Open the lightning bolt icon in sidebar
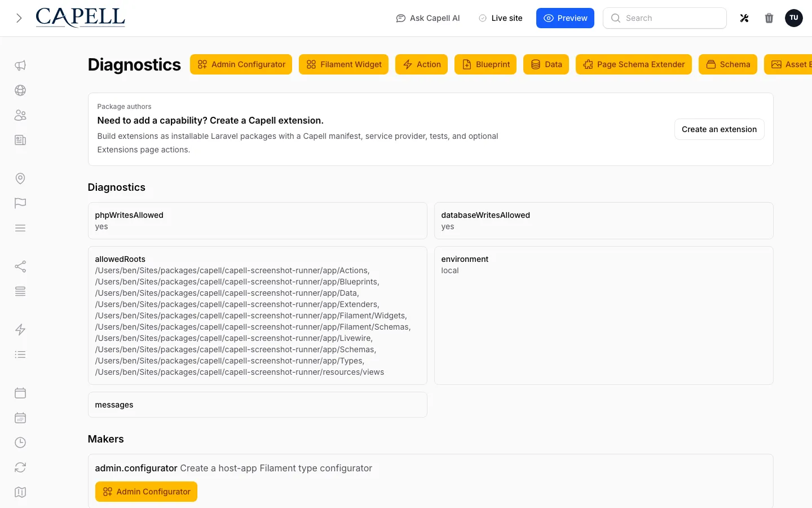This screenshot has width=812, height=508. (x=20, y=330)
